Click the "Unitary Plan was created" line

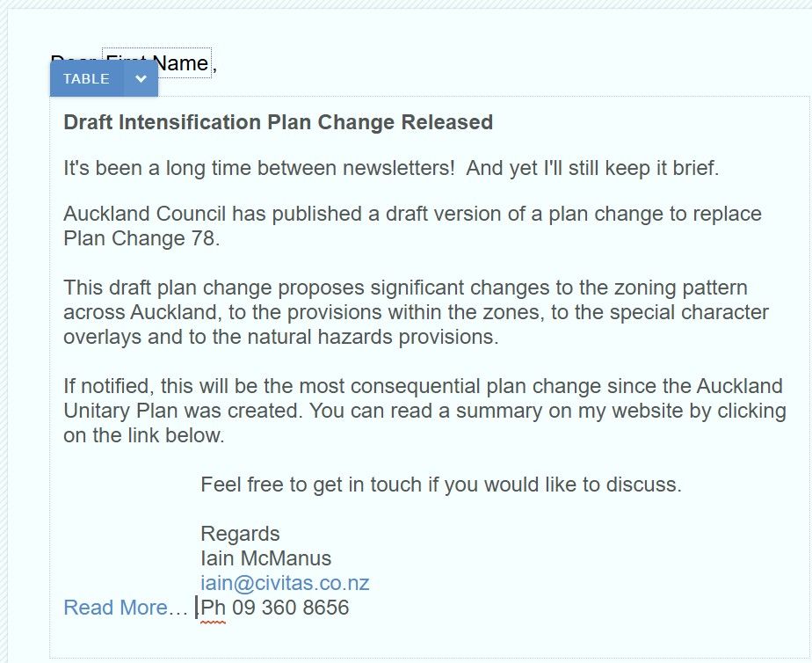tap(424, 411)
